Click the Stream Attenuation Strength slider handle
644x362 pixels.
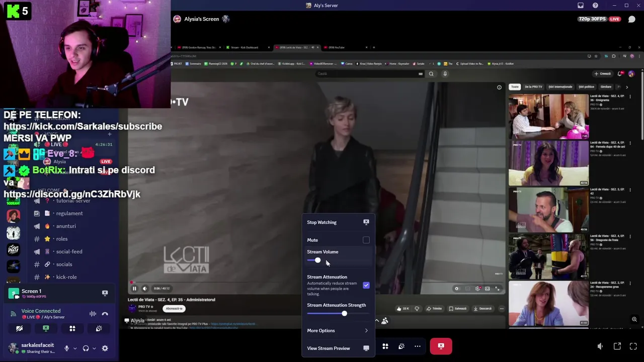(x=344, y=314)
